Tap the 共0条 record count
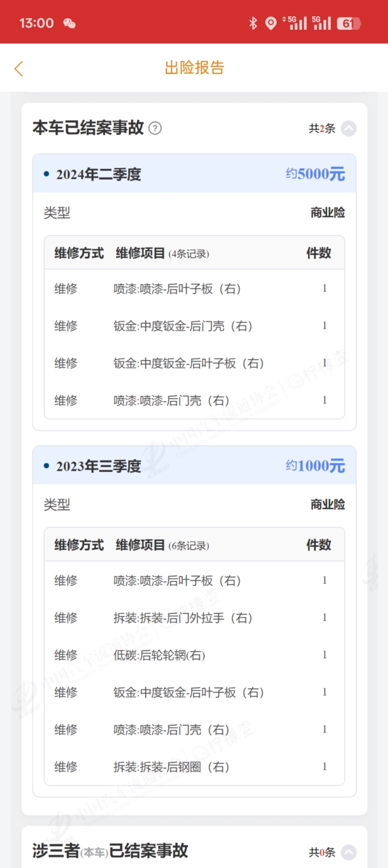 click(322, 852)
